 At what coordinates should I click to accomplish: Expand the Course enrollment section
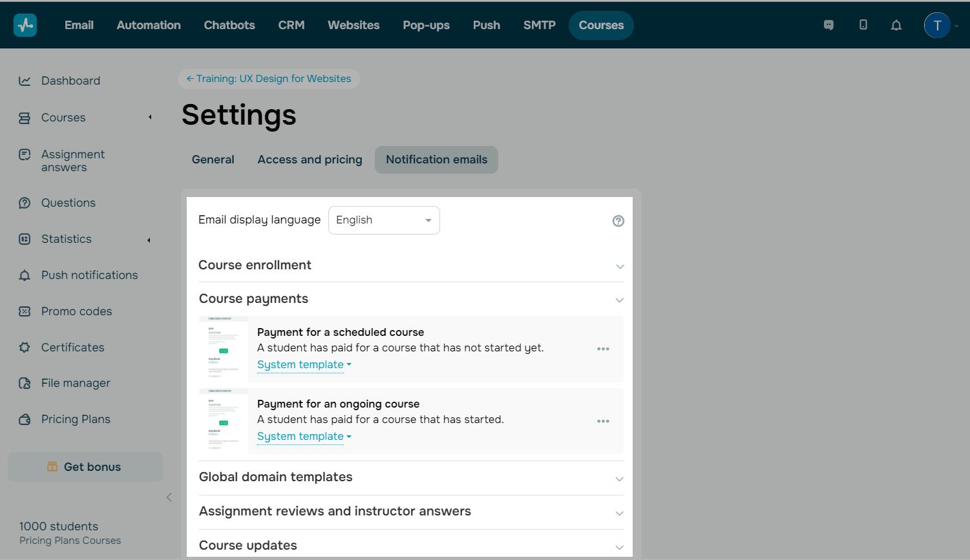click(620, 266)
